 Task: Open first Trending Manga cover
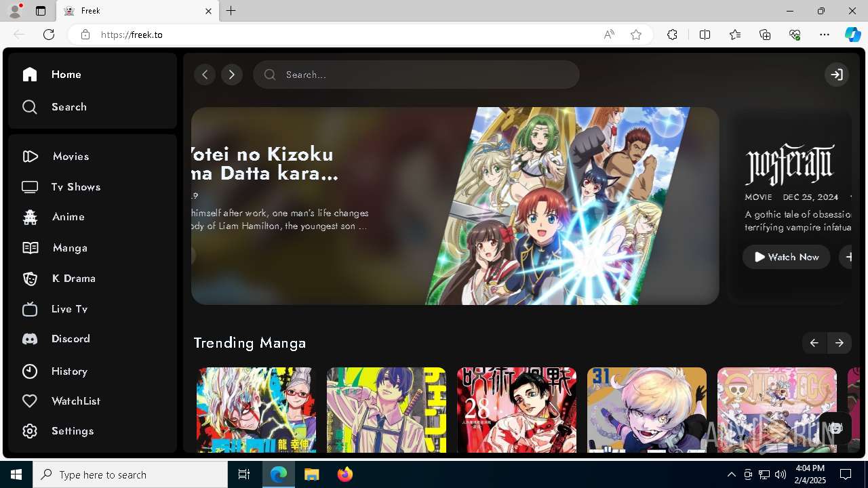[256, 410]
